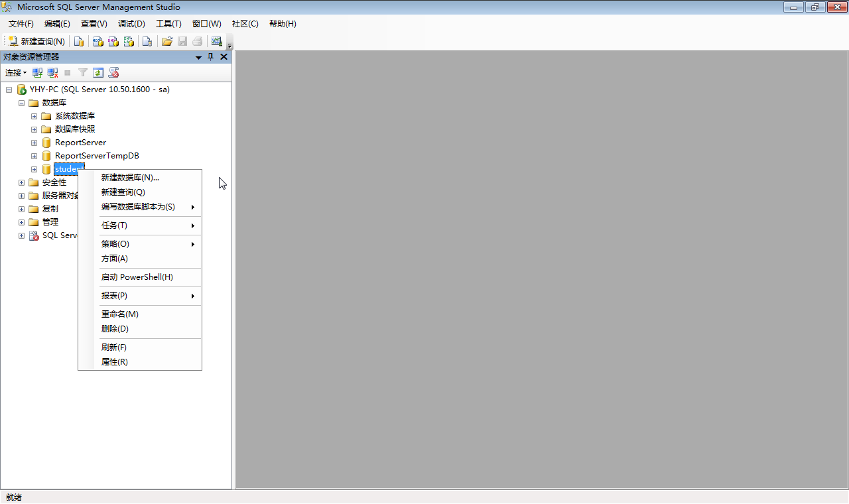Open the 编辑(E) menu
This screenshot has height=504, width=849.
[x=57, y=23]
